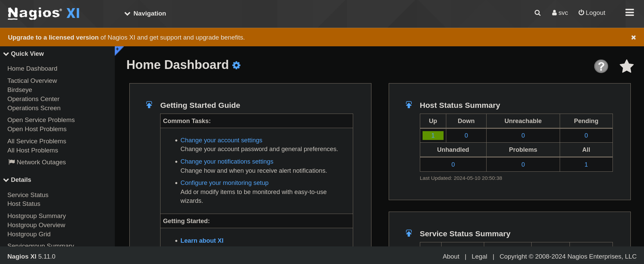Screen dimensions: 644x264
Task: Click the Logout link
Action: point(592,13)
